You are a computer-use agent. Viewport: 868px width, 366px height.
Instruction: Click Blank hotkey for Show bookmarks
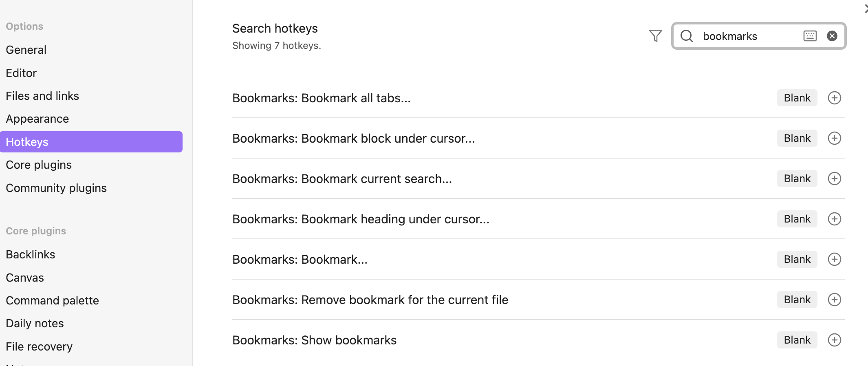797,340
